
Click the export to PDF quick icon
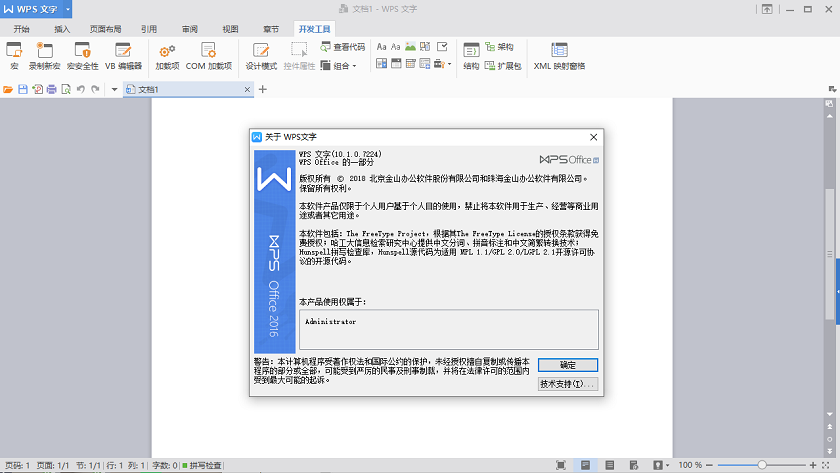37,89
